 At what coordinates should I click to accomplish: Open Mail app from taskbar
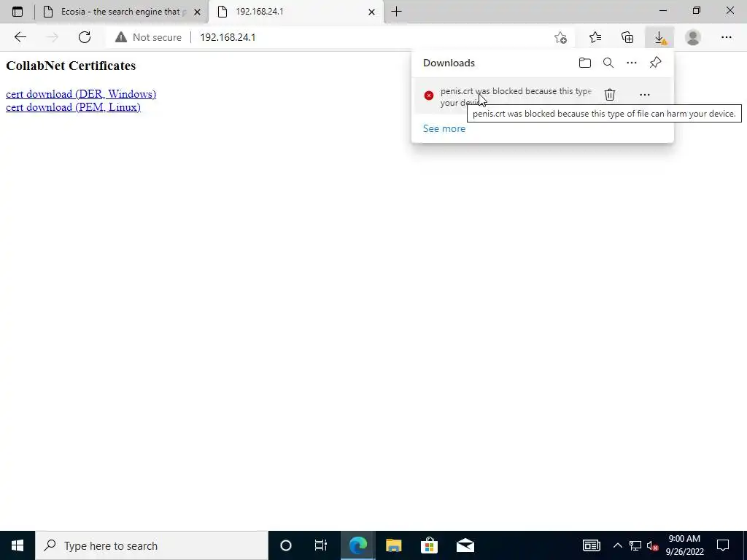465,545
